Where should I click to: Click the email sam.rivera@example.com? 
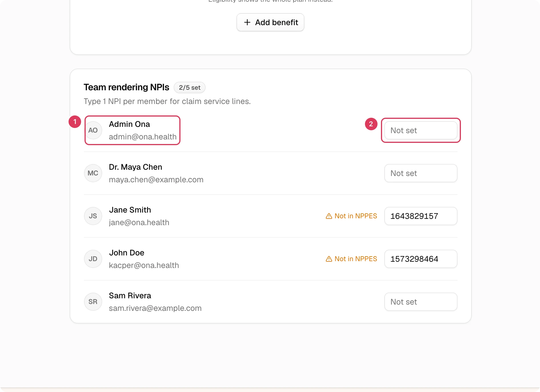pyautogui.click(x=155, y=308)
